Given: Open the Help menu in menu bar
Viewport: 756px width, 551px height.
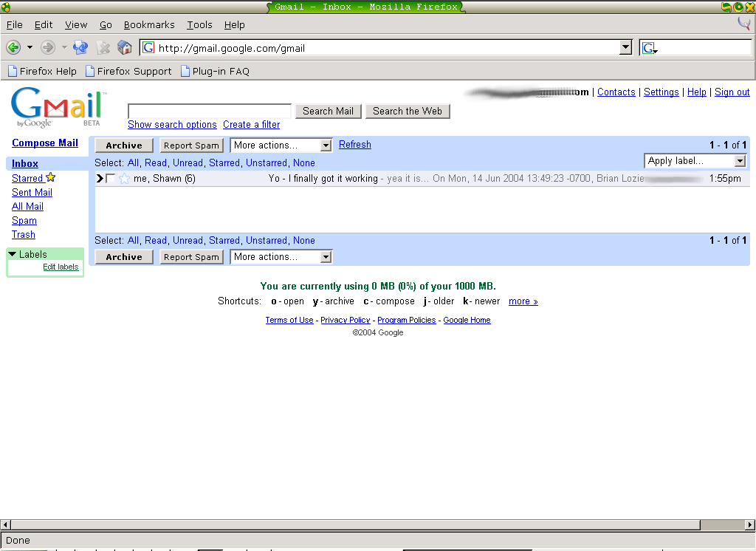Looking at the screenshot, I should point(234,24).
